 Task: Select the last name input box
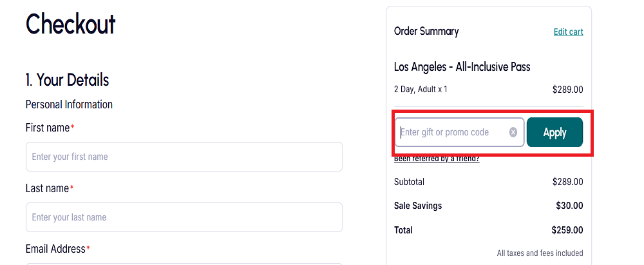(x=184, y=217)
